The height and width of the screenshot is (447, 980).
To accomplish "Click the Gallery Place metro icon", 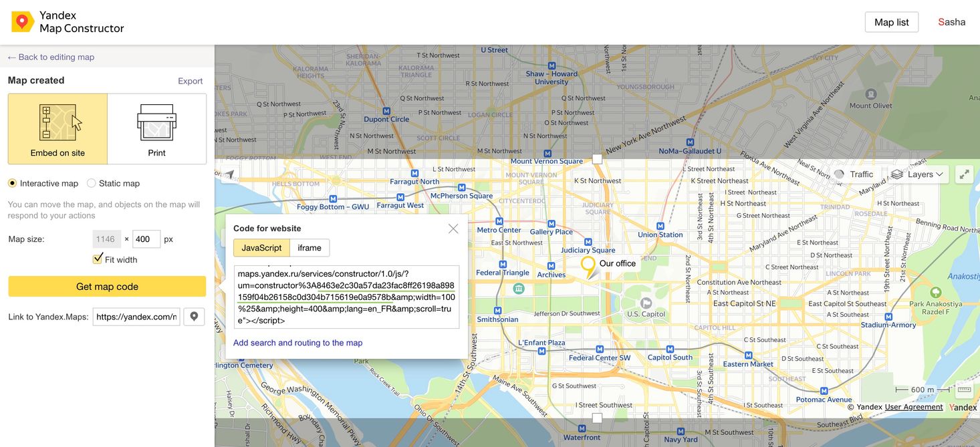I will coord(552,222).
